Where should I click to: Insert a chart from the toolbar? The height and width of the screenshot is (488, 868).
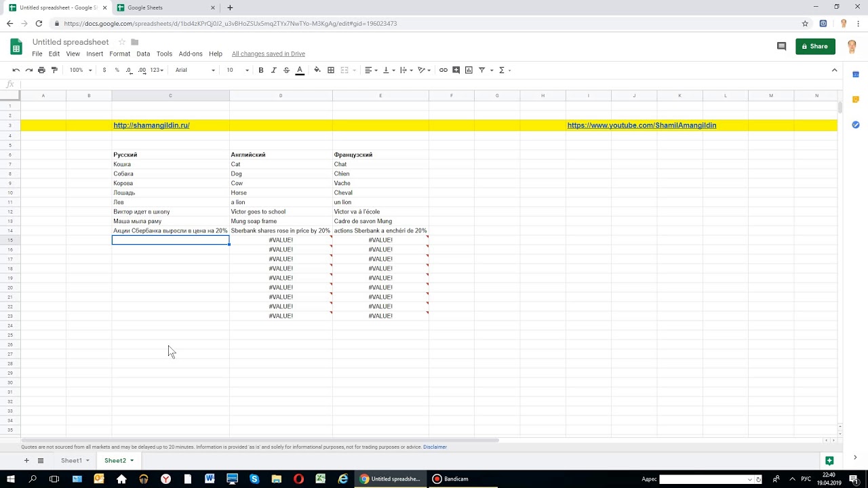click(x=469, y=70)
